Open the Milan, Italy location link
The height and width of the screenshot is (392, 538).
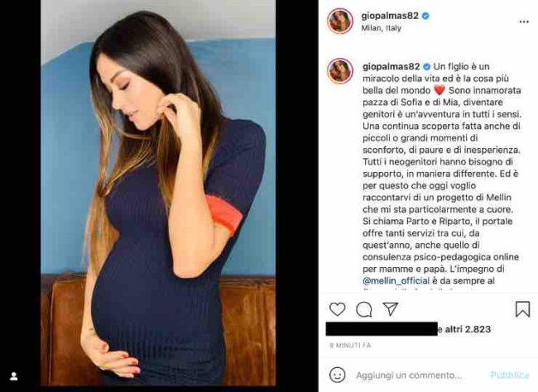tap(382, 28)
